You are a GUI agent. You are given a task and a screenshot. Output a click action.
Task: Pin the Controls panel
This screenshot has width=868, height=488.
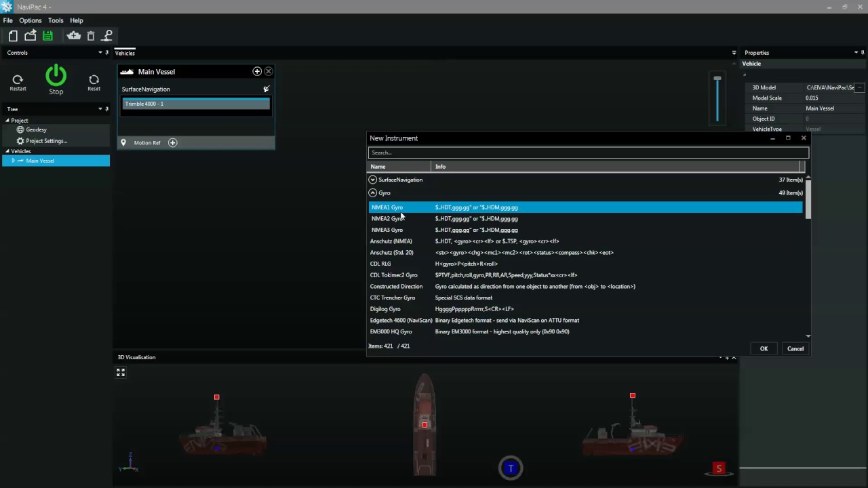[x=107, y=52]
